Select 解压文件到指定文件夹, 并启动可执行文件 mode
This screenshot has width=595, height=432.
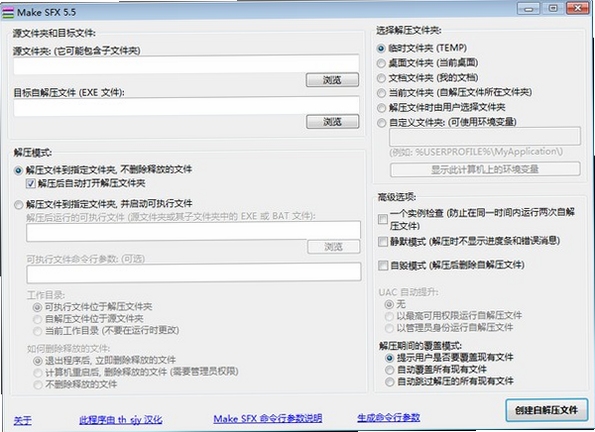point(18,205)
